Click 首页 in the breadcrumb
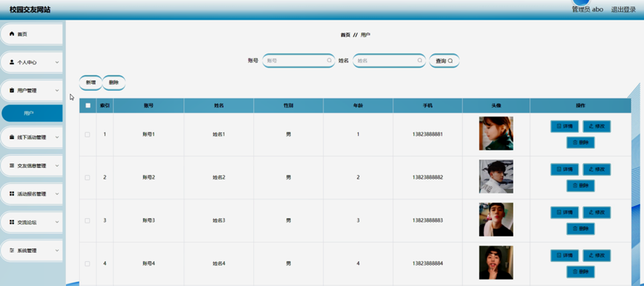The height and width of the screenshot is (286, 644). [345, 35]
